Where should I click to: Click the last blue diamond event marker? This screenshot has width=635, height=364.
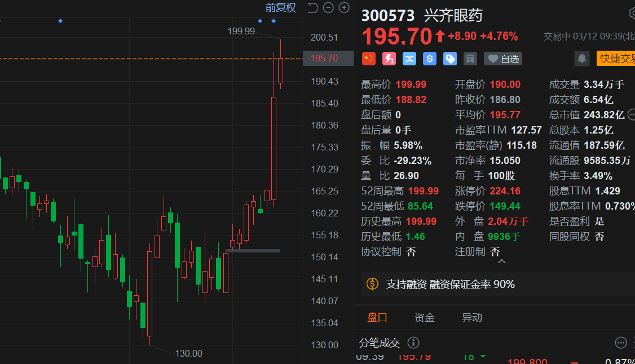click(x=274, y=21)
